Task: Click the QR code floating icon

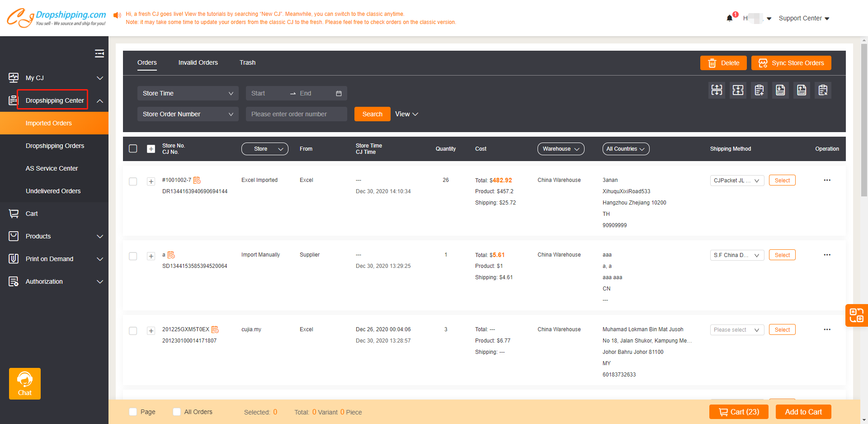Action: [856, 315]
